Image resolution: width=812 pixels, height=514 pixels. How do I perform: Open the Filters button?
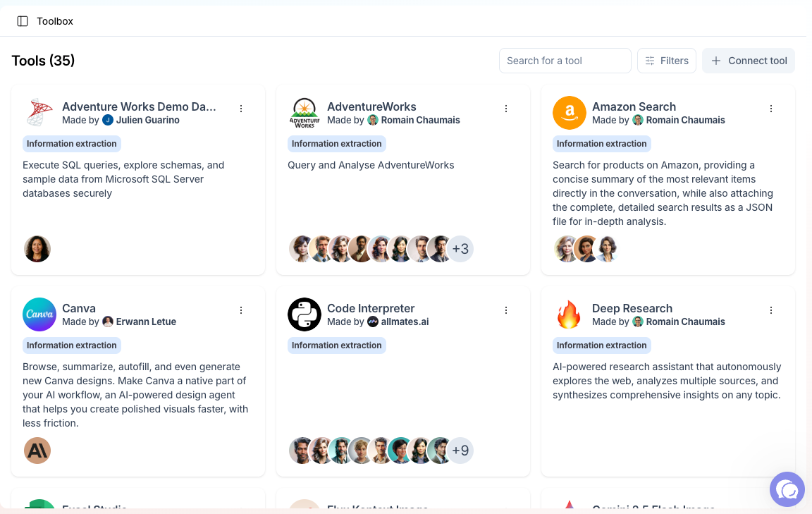[x=667, y=61]
